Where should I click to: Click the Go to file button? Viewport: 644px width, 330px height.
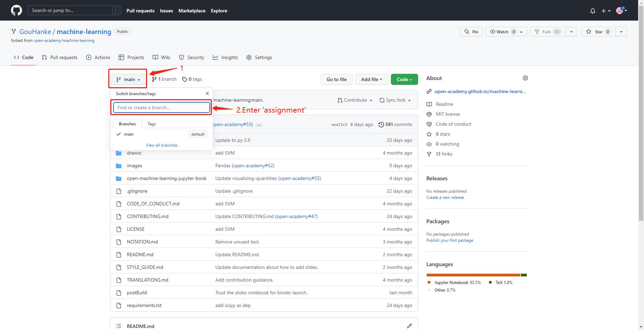click(336, 79)
